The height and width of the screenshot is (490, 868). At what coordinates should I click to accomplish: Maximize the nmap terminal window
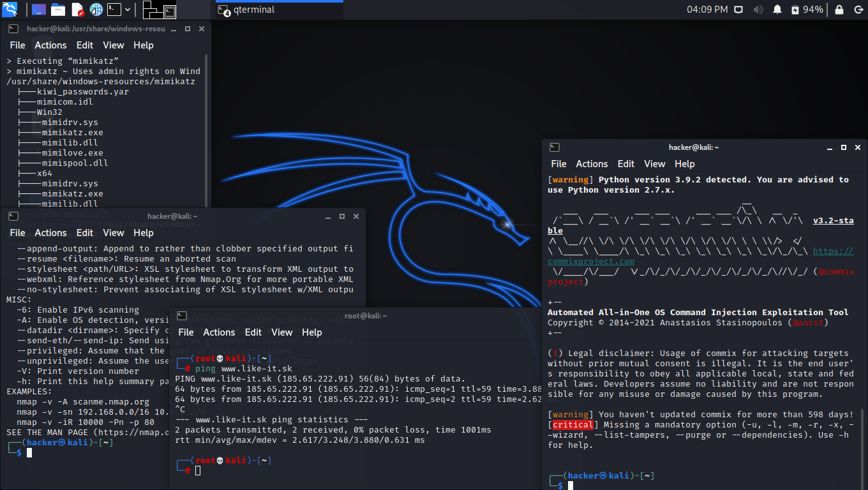(342, 216)
